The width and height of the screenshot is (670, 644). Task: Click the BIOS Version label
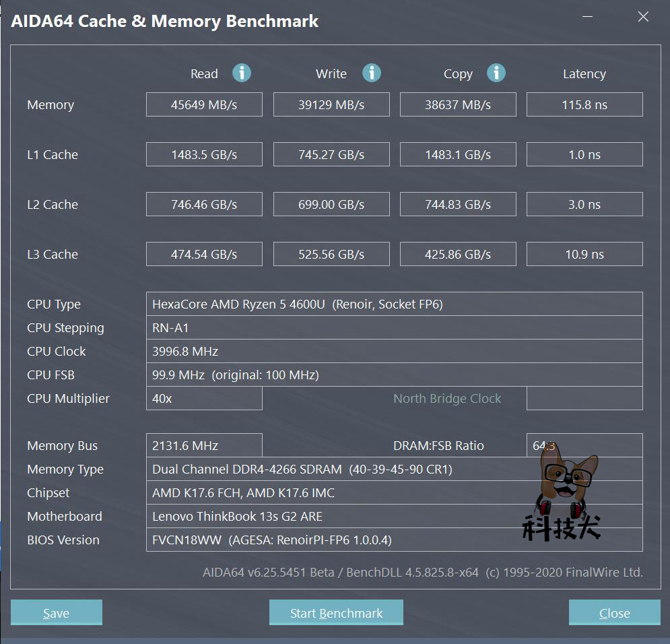coord(63,540)
